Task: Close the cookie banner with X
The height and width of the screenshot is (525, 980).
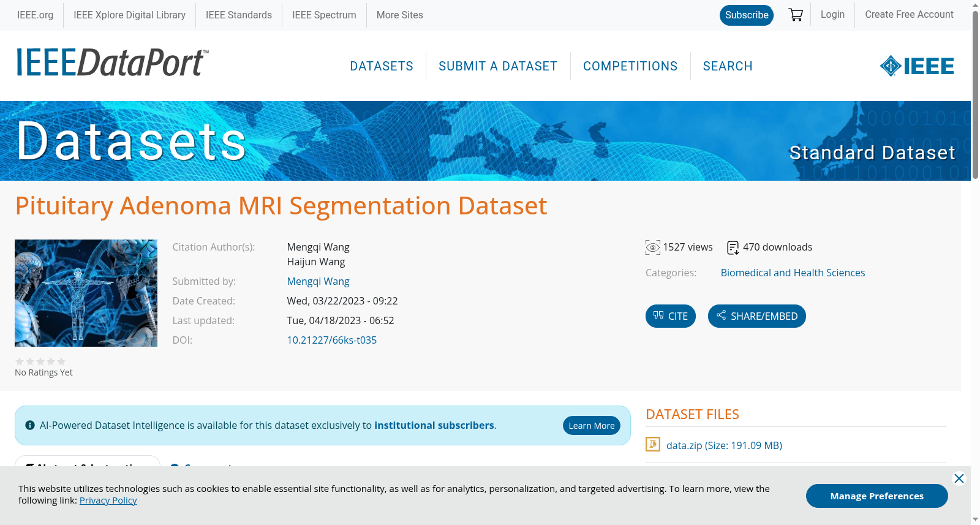Action: [x=959, y=478]
